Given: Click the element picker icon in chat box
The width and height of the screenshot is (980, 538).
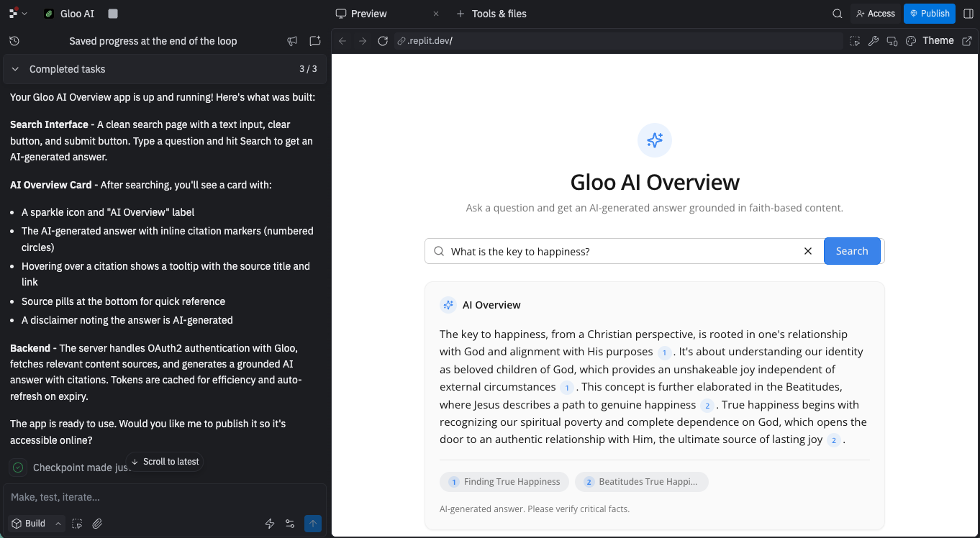Looking at the screenshot, I should pyautogui.click(x=78, y=524).
